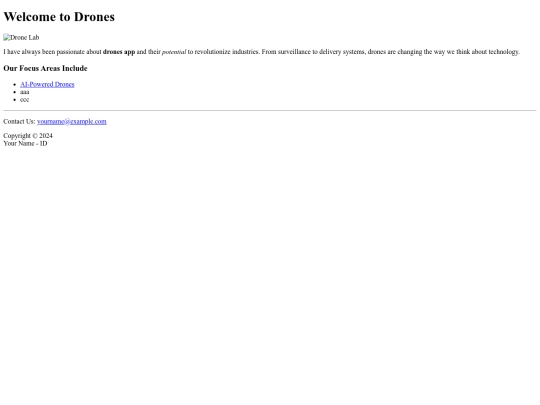Click the 'ccc' list item
This screenshot has width=540, height=405.
click(24, 100)
